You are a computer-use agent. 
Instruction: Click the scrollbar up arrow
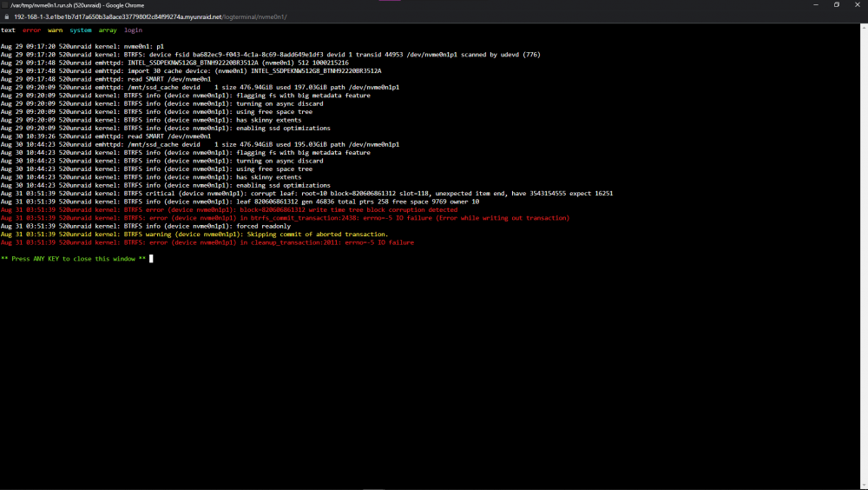[x=865, y=27]
